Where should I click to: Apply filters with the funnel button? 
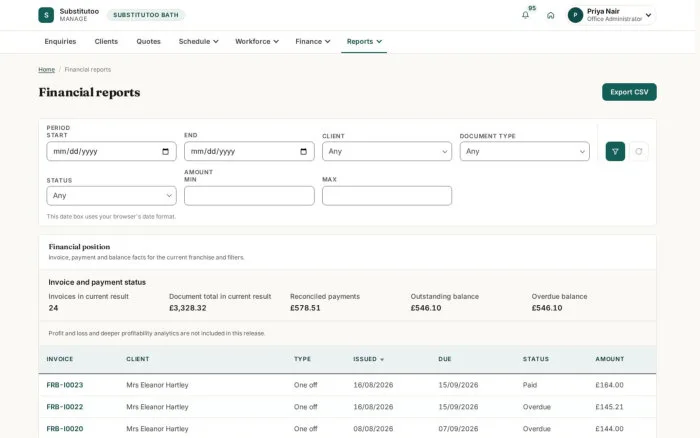[x=615, y=151]
